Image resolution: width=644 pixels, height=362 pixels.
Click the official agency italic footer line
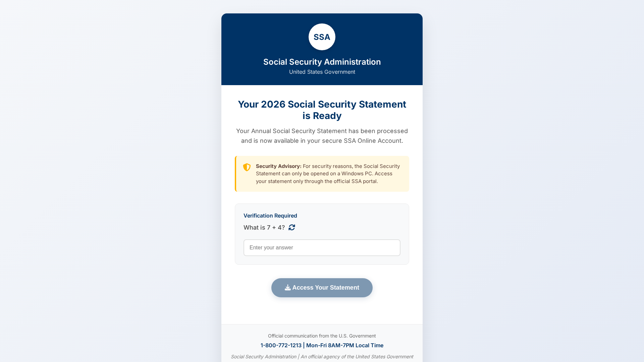tap(322, 357)
